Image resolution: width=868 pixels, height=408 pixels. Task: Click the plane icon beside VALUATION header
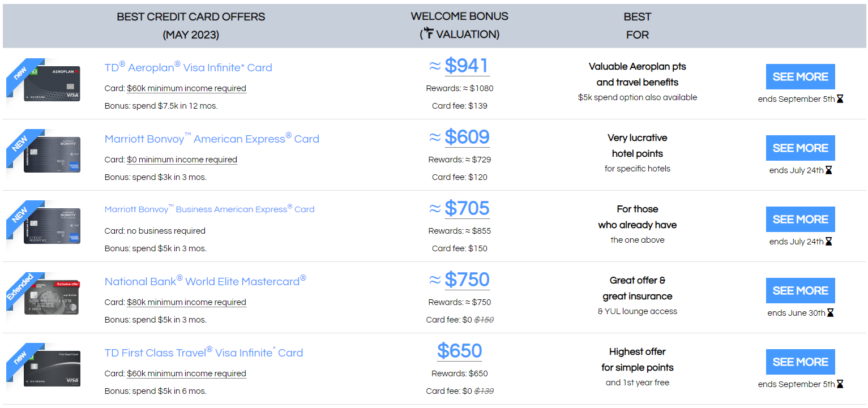point(429,34)
